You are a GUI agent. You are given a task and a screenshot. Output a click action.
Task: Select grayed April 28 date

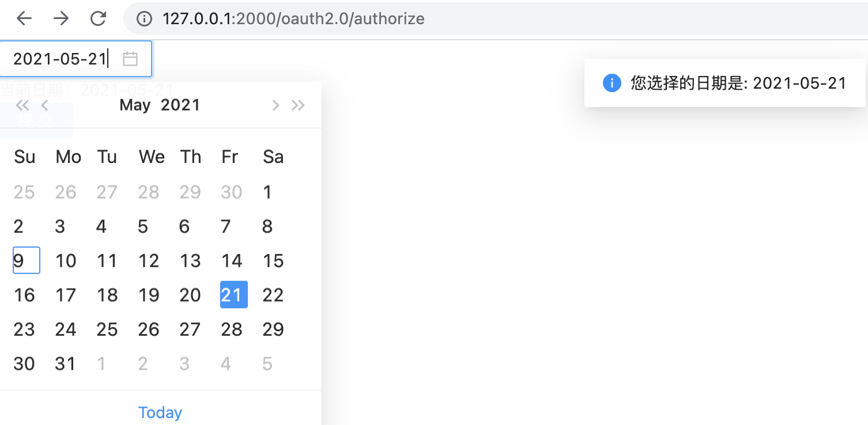point(149,192)
